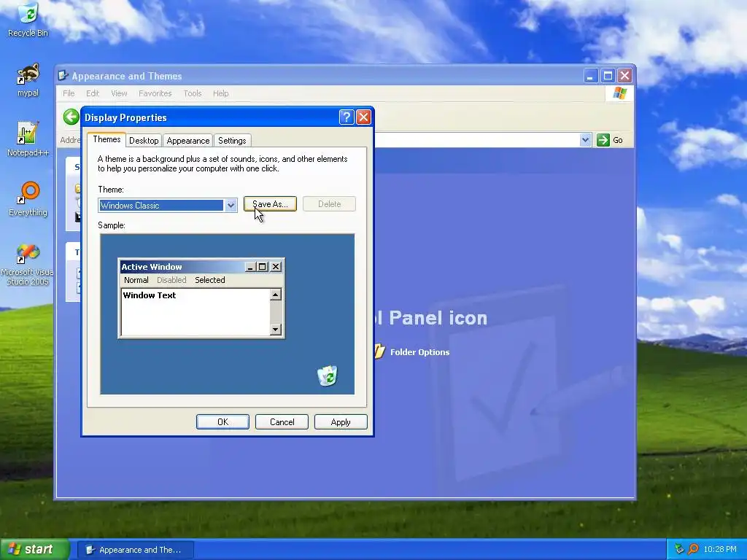Image resolution: width=747 pixels, height=560 pixels.
Task: Click the Appearance and Themes taskbar button
Action: pos(135,550)
